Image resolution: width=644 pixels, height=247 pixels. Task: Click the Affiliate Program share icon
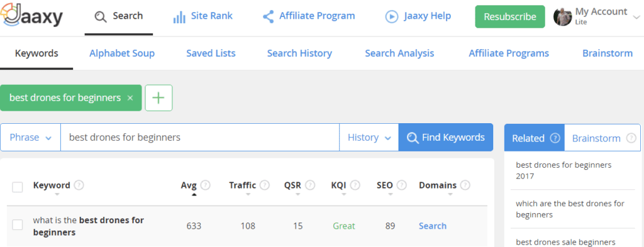pos(268,16)
